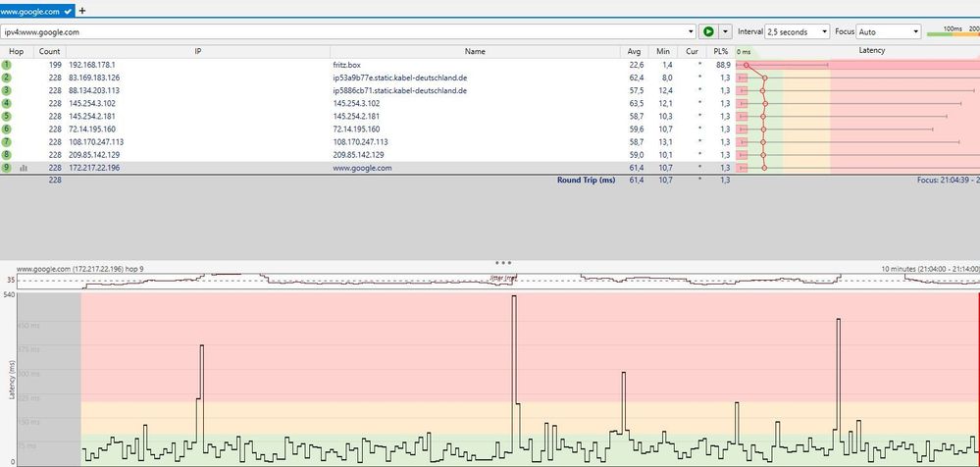The height and width of the screenshot is (467, 980).
Task: Select hop 4 green circle icon
Action: click(x=6, y=103)
